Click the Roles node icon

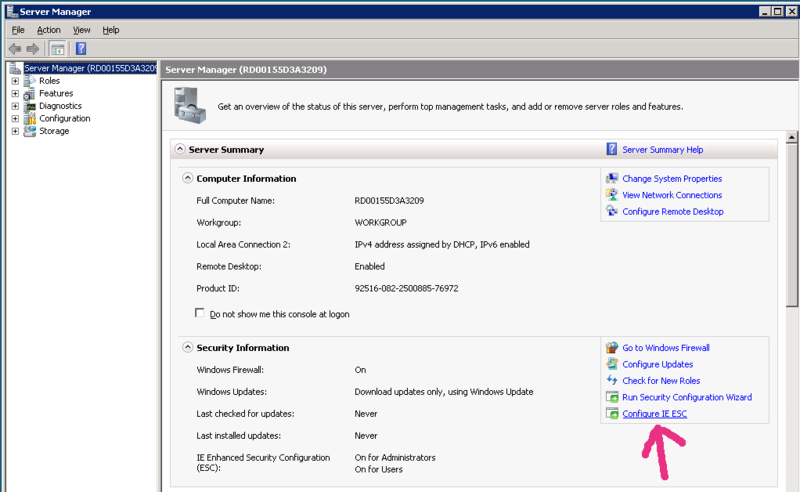click(30, 81)
